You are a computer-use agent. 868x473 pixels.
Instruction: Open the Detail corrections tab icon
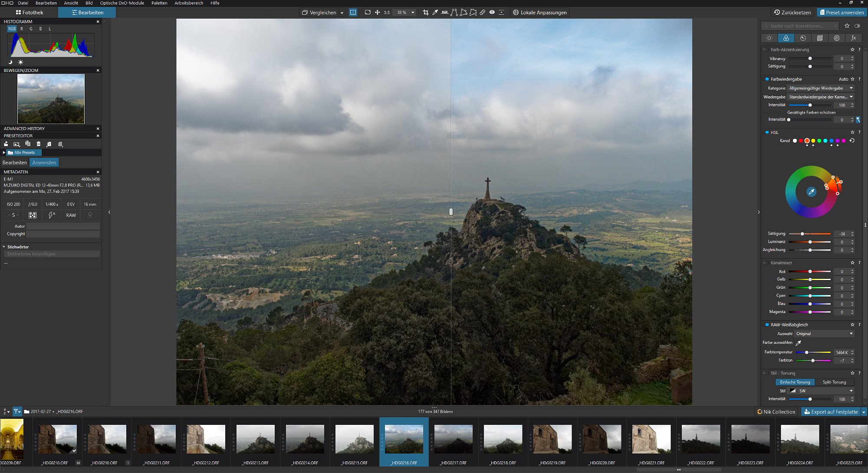pos(803,38)
